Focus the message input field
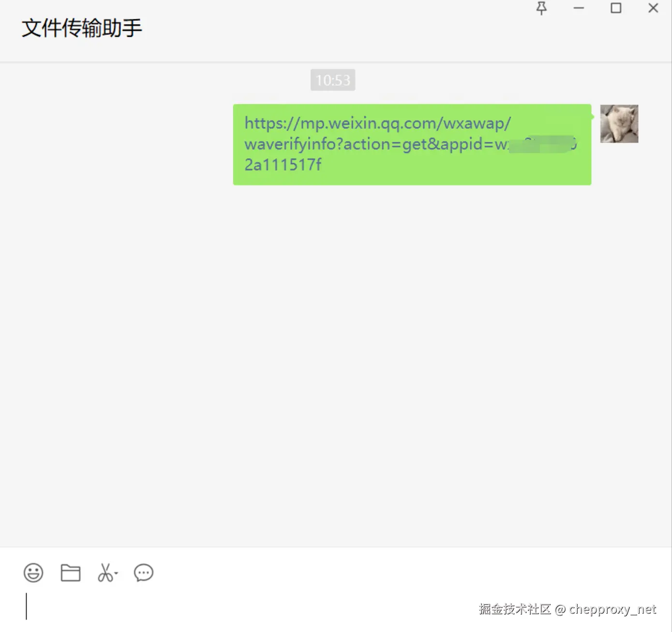Screen dimensions: 672x632 tap(336, 607)
